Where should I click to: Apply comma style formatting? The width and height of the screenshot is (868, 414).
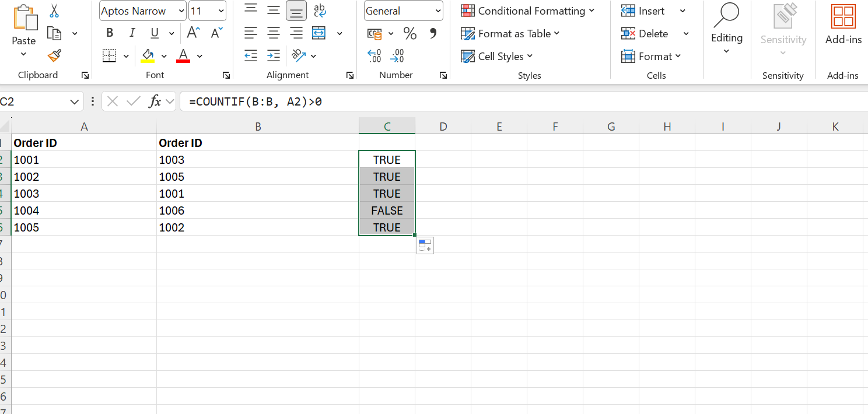(432, 33)
